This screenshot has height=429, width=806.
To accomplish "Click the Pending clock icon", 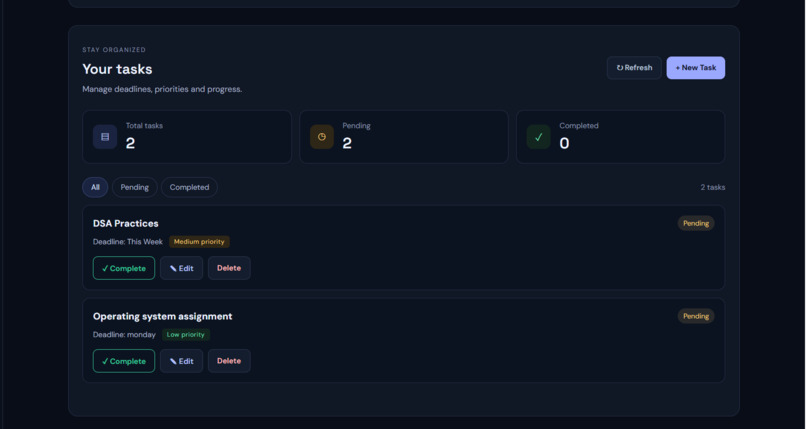I will click(x=322, y=137).
